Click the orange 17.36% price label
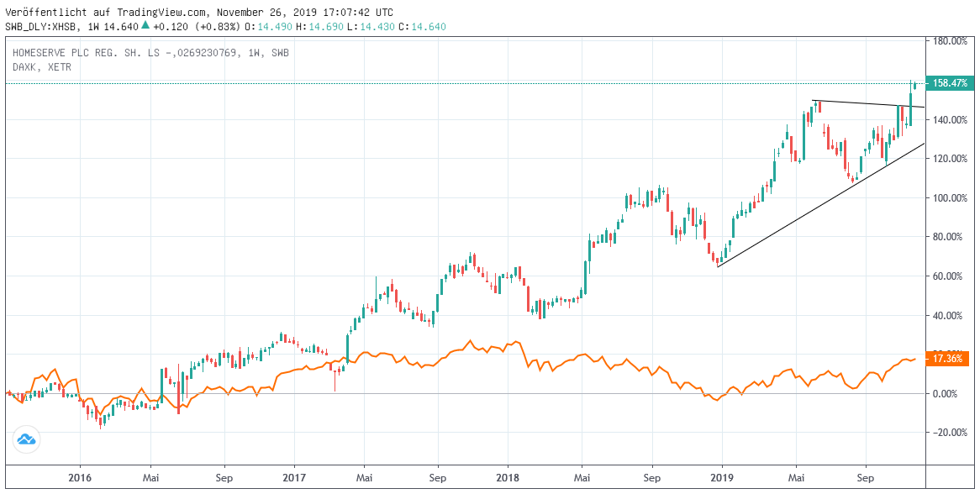980x494 pixels. [x=947, y=359]
